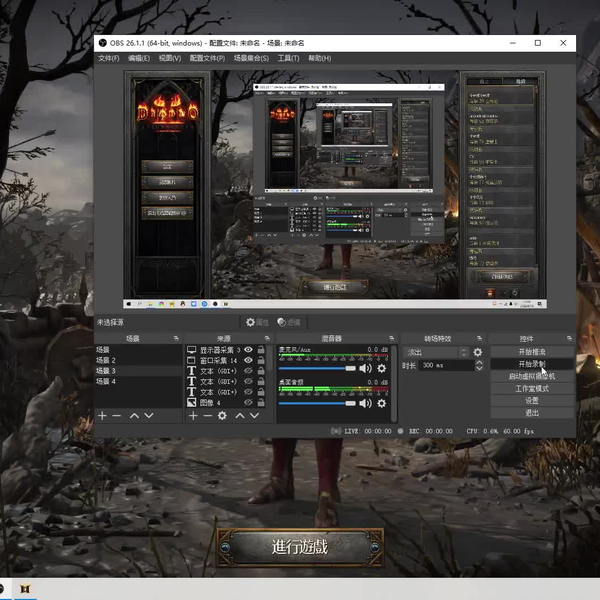Open the 配置文件(P) menu
Screen dimensions: 600x600
tap(207, 58)
